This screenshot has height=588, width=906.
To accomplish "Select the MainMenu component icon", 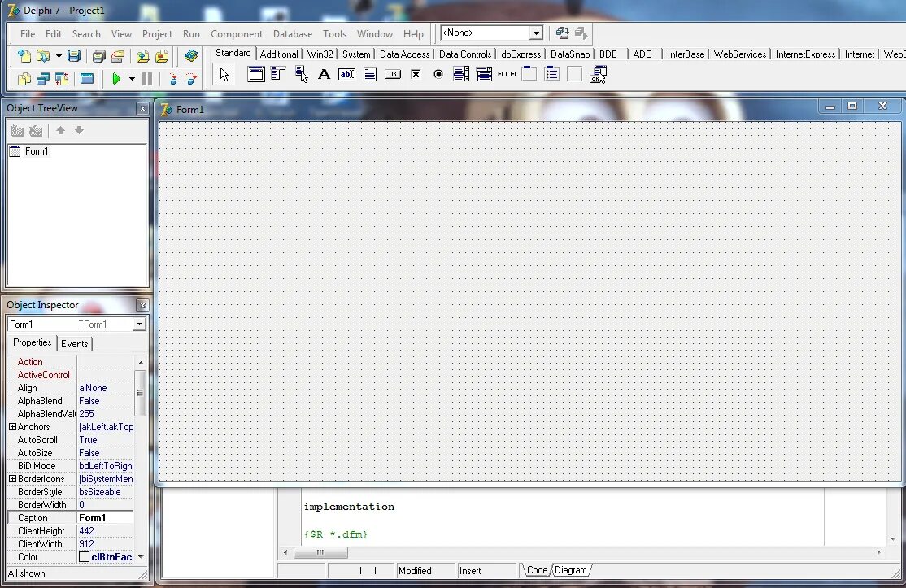I will pos(278,74).
